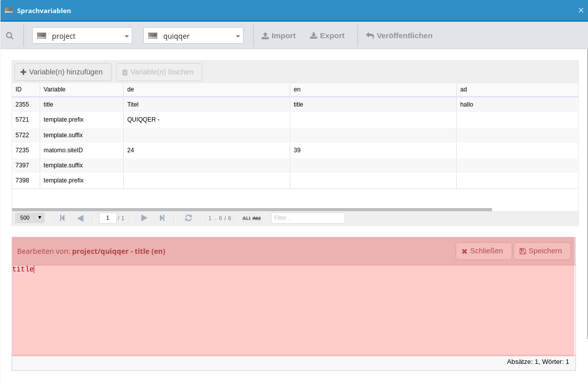
Task: Refresh the variables table
Action: (x=189, y=218)
